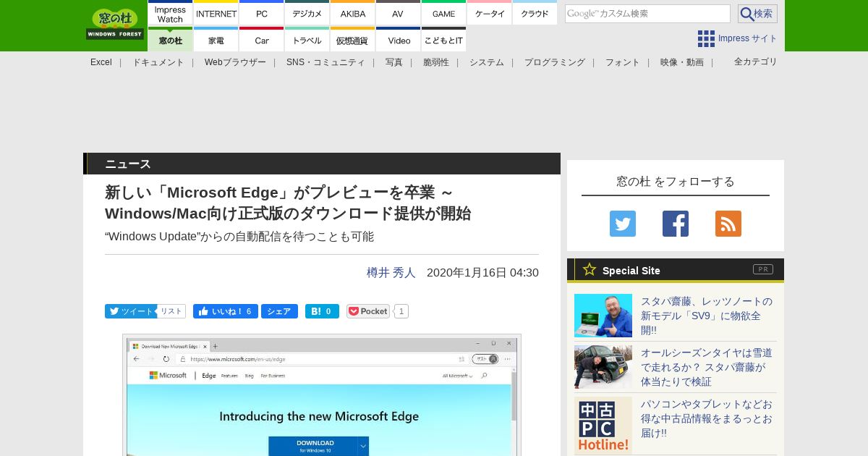Open the ケータイ Watch tab
The height and width of the screenshot is (456, 868).
point(489,13)
